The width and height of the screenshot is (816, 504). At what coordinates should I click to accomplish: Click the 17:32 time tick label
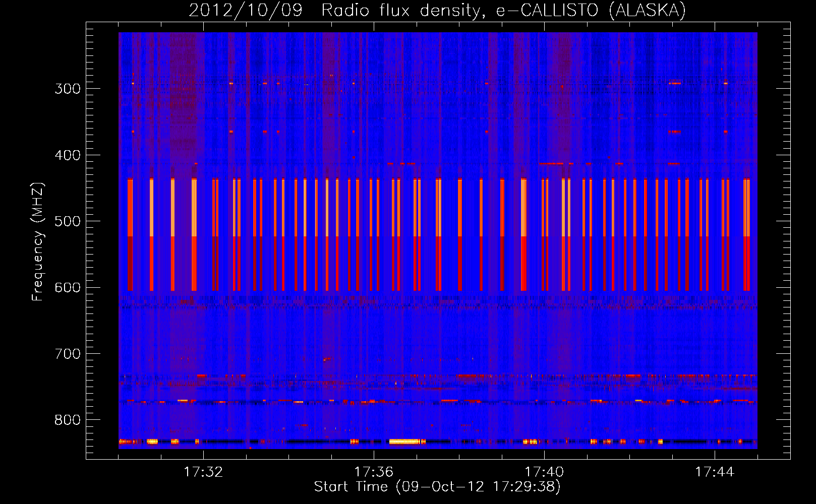pos(203,472)
